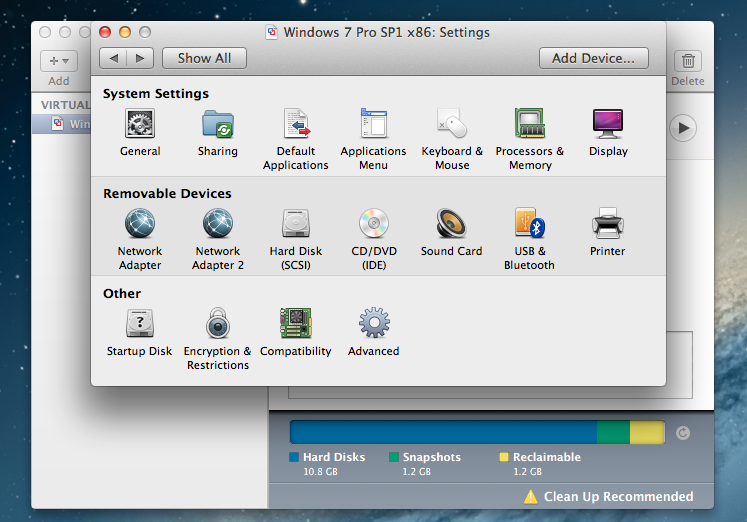747x522 pixels.
Task: Go forward with the right arrow button
Action: (x=140, y=58)
